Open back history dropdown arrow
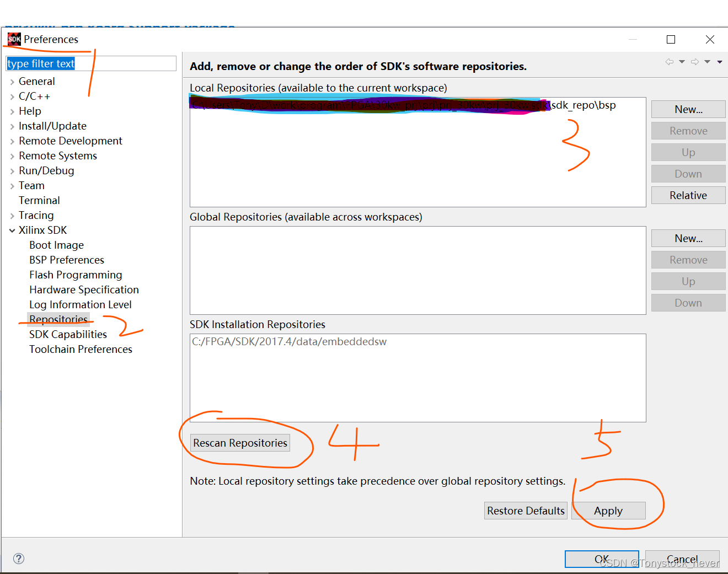 tap(682, 62)
